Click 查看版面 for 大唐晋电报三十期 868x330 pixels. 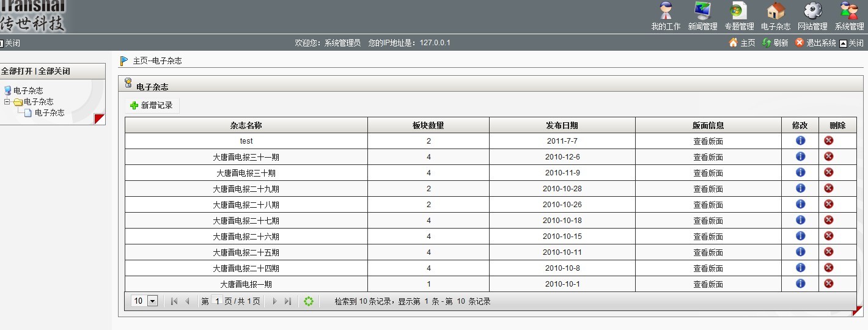[x=708, y=173]
